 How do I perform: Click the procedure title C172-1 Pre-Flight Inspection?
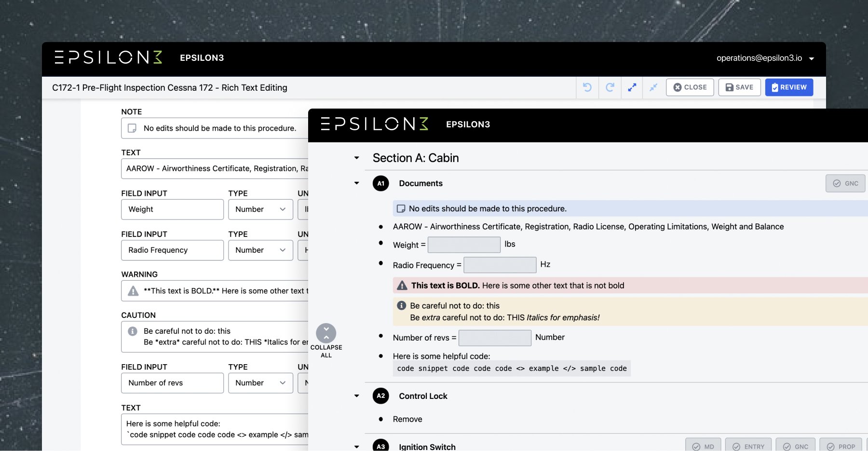point(170,88)
